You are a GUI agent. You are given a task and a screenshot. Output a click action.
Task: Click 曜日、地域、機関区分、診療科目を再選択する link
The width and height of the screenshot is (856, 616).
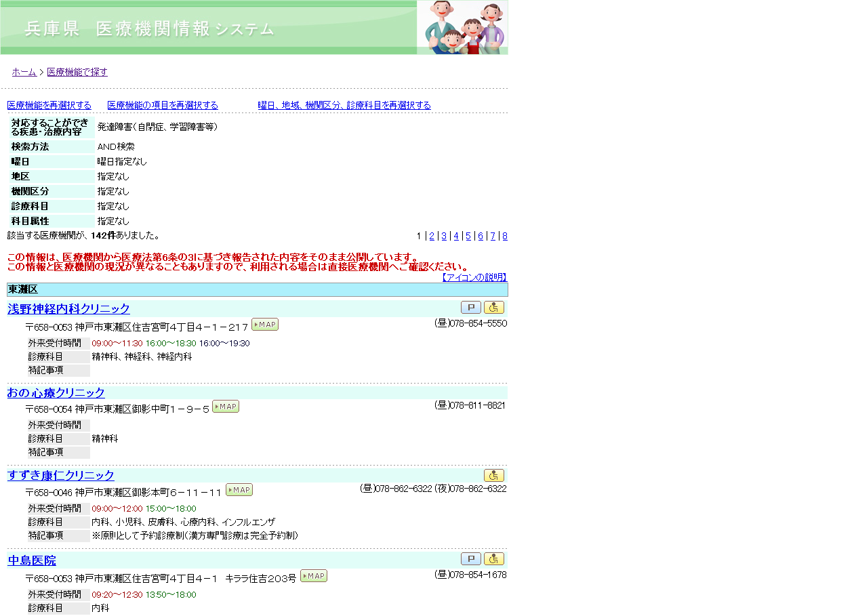click(344, 105)
